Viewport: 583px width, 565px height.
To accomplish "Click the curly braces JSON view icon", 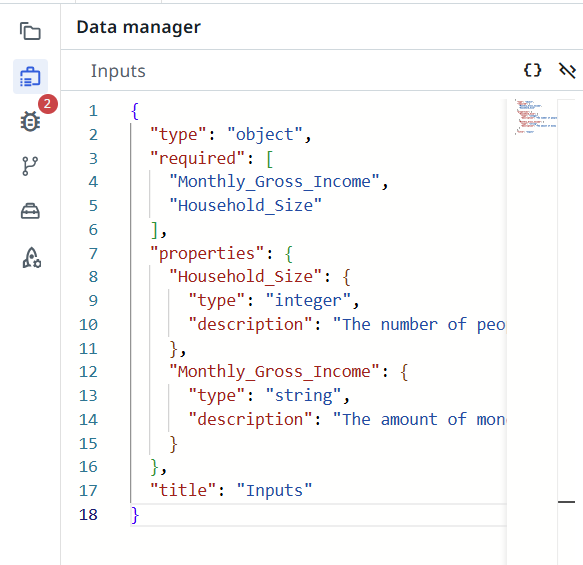I will coord(532,70).
